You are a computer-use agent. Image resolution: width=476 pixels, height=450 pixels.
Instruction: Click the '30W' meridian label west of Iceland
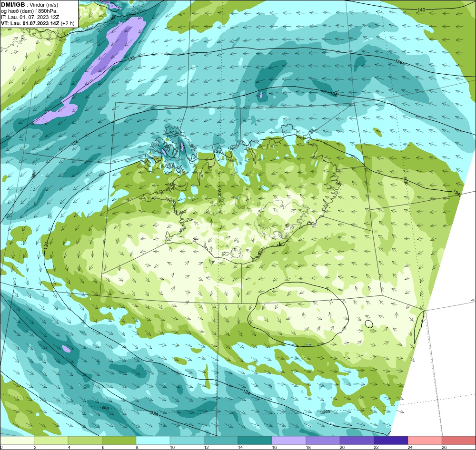[33, 174]
